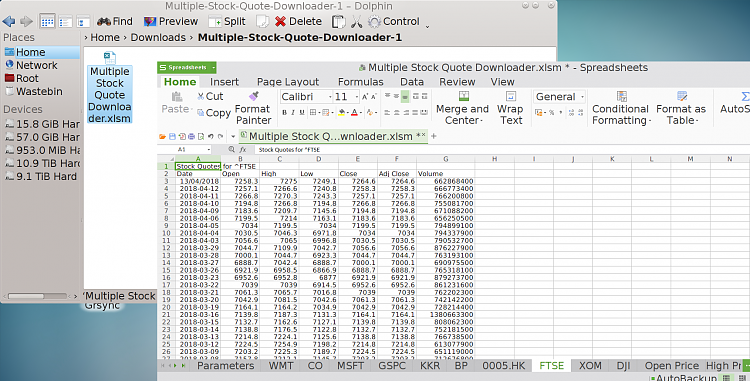Switch to the Formulas ribbon tab
The height and width of the screenshot is (381, 750).
[361, 82]
